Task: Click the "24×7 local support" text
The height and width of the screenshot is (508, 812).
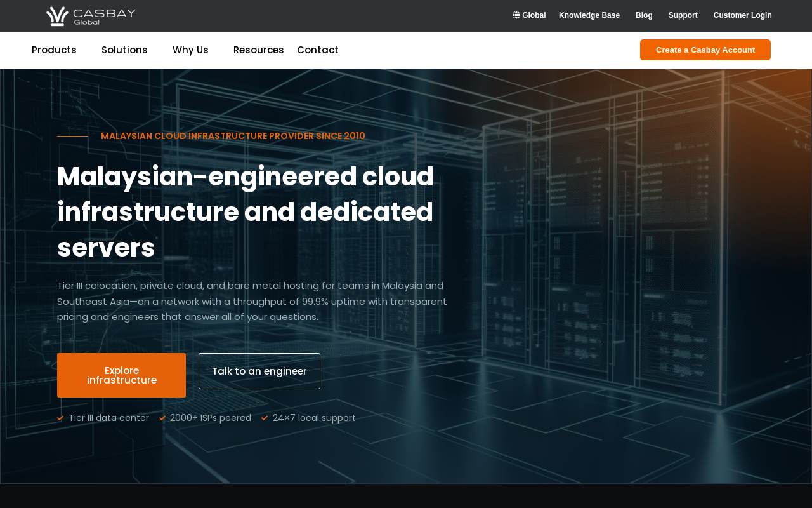Action: coord(314,418)
